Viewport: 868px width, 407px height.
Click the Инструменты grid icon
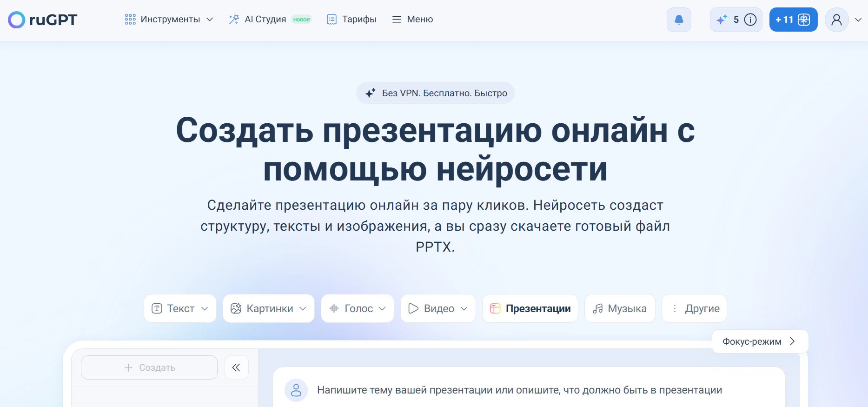[x=130, y=19]
